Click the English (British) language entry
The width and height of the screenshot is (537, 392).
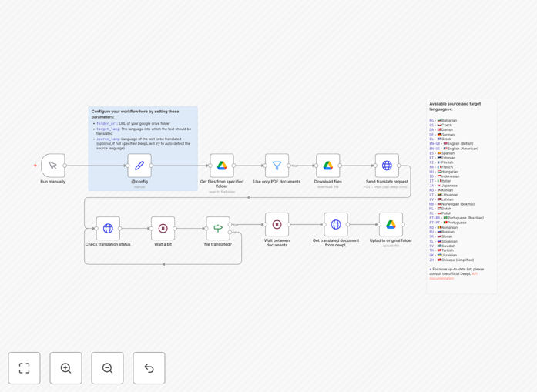pos(451,144)
